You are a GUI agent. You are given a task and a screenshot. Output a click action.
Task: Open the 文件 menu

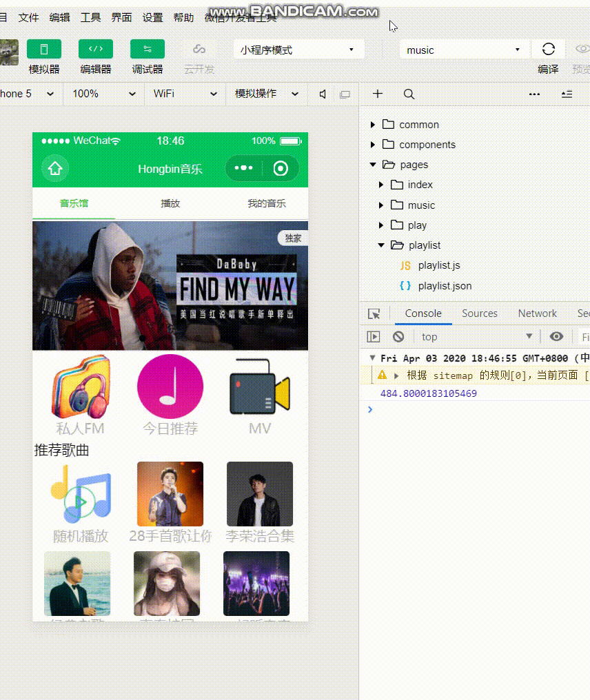coord(28,17)
